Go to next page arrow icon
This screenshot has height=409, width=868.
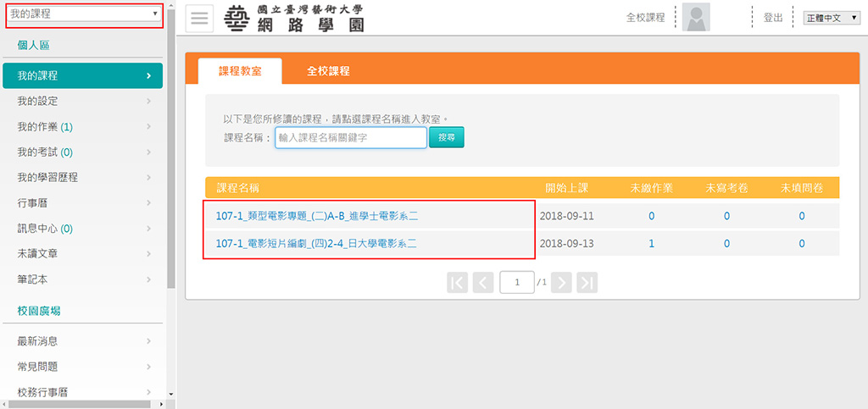(x=562, y=282)
